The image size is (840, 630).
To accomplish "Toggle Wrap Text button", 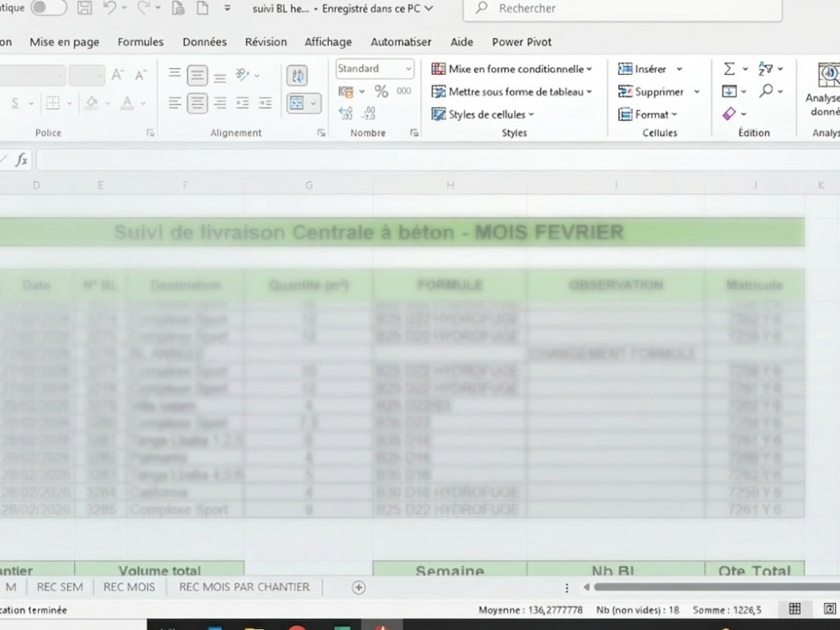I will [297, 76].
